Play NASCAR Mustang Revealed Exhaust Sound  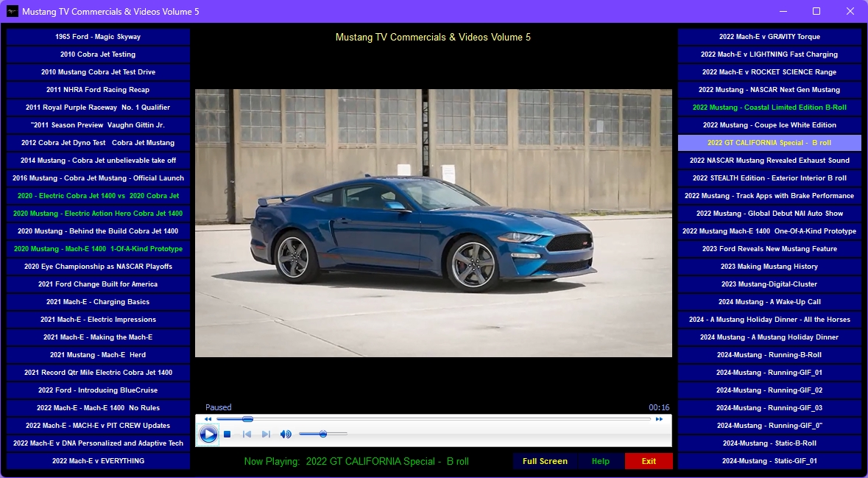(x=769, y=161)
